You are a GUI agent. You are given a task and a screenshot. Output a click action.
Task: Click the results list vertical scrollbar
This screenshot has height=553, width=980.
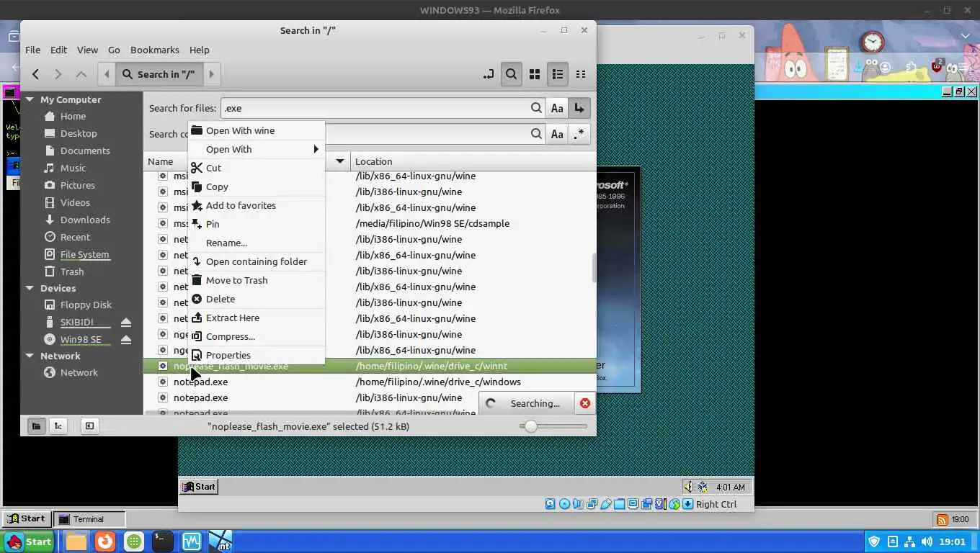(594, 268)
